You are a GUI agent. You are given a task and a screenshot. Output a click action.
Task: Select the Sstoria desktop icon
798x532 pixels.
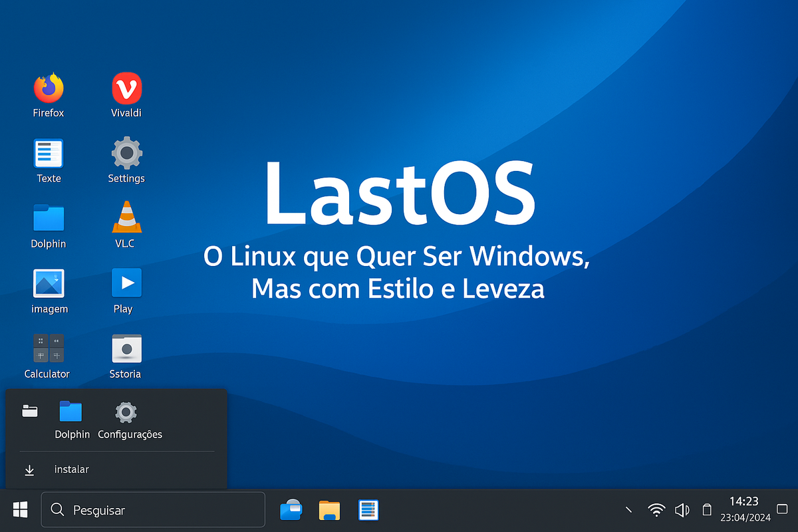126,348
